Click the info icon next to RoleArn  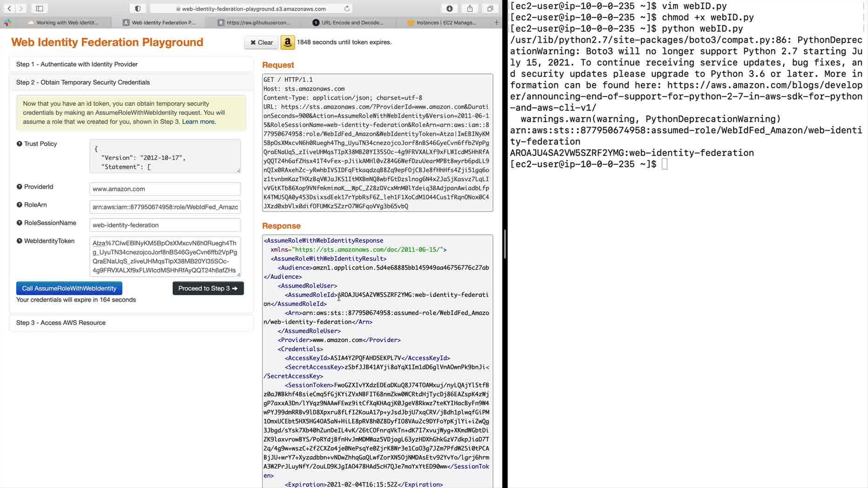click(19, 204)
